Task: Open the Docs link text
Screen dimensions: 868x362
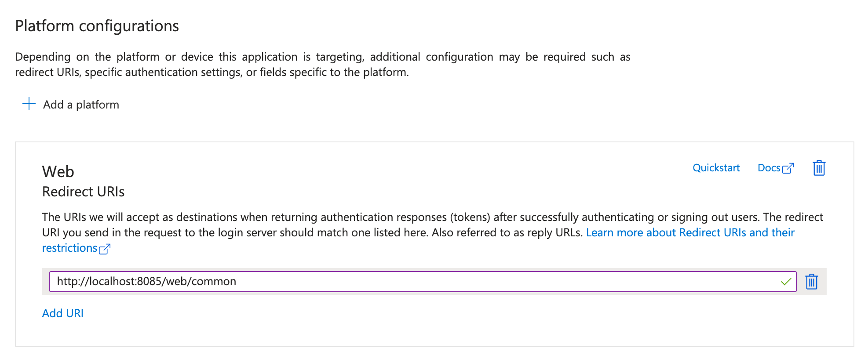Action: coord(769,168)
